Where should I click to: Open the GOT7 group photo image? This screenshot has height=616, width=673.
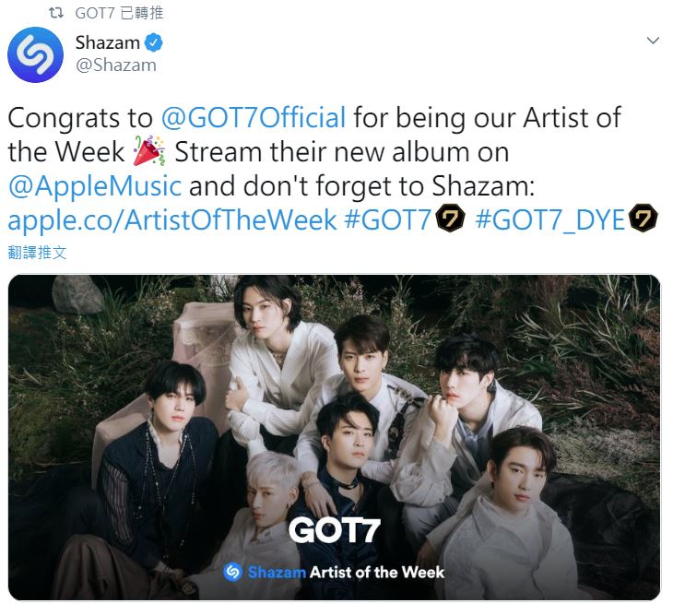[334, 437]
